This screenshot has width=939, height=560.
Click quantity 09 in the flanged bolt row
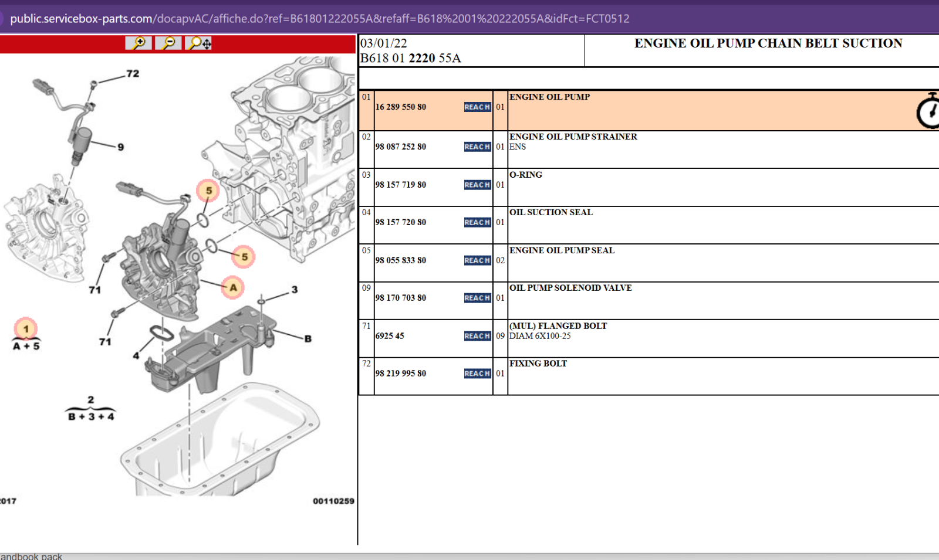coord(500,336)
